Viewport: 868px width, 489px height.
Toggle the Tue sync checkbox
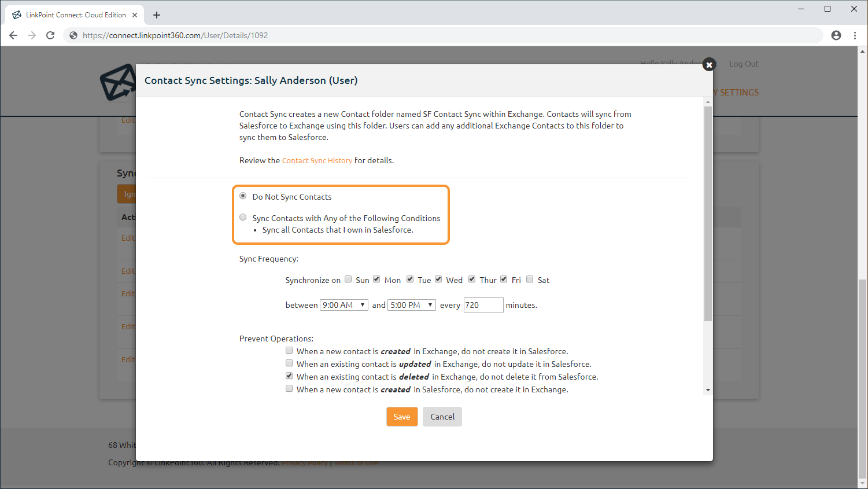click(410, 279)
